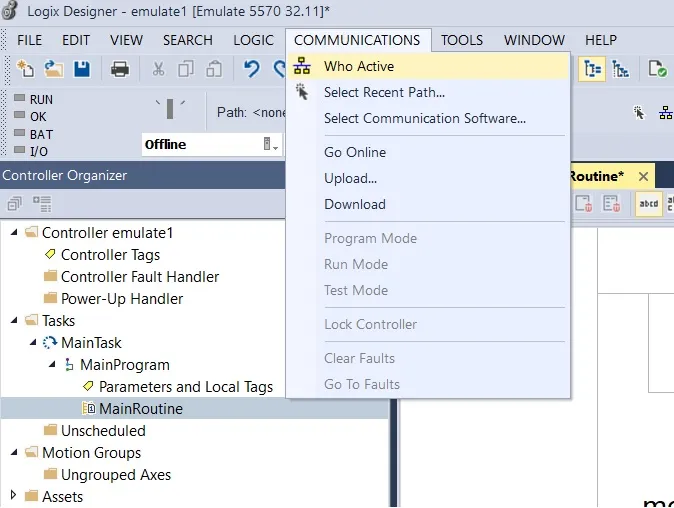Select MainRoutine in the tree
674x508 pixels.
pyautogui.click(x=141, y=408)
